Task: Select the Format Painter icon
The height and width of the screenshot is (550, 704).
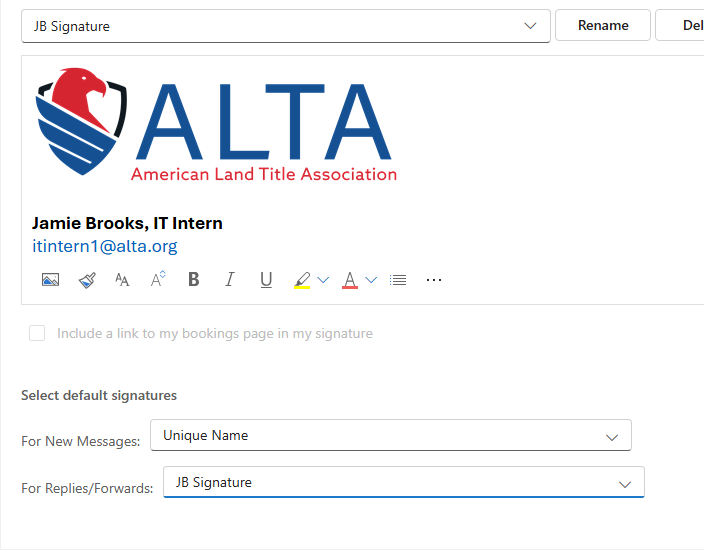Action: [87, 280]
